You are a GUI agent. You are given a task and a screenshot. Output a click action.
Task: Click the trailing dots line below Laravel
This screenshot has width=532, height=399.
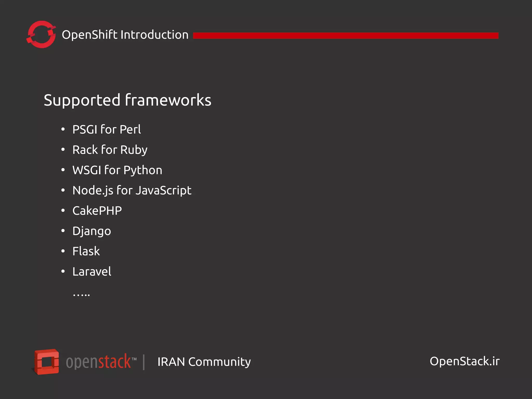pyautogui.click(x=81, y=295)
